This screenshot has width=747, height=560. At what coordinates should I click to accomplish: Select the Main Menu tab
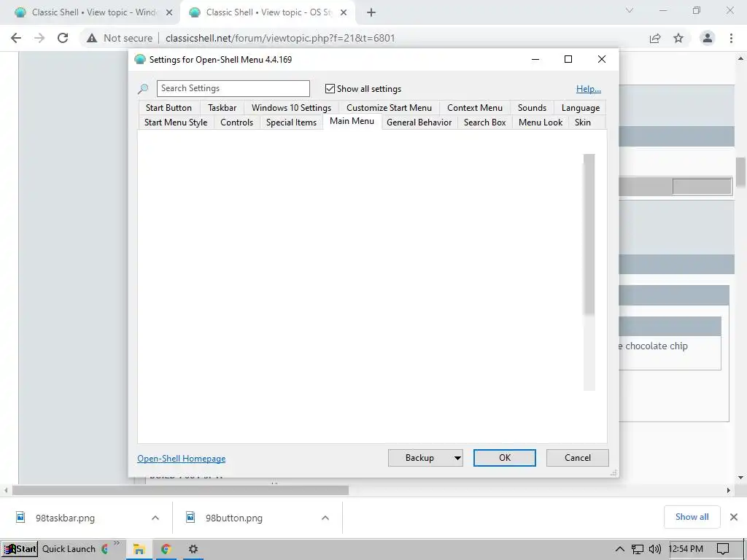click(352, 121)
